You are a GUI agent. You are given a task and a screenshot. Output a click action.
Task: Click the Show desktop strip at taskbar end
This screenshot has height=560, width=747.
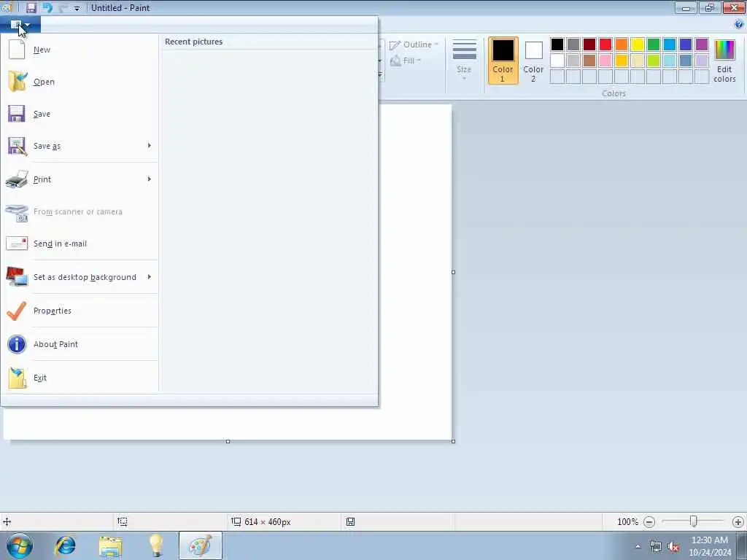pyautogui.click(x=742, y=545)
